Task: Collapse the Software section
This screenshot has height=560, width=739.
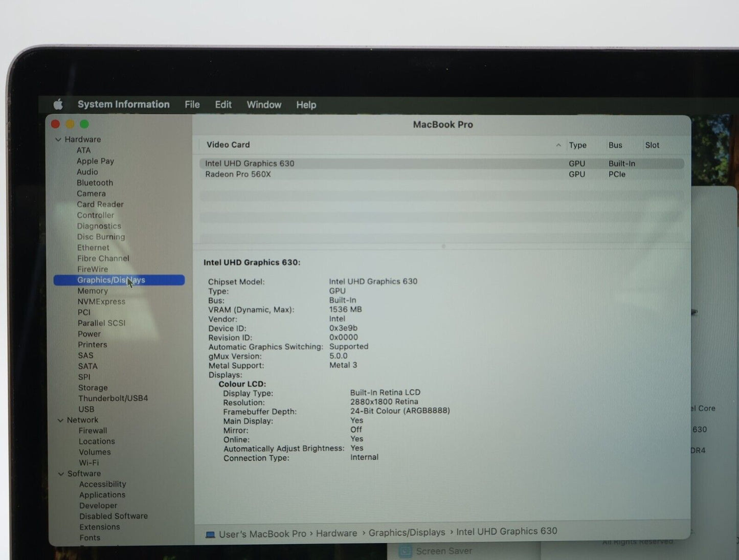Action: tap(61, 474)
